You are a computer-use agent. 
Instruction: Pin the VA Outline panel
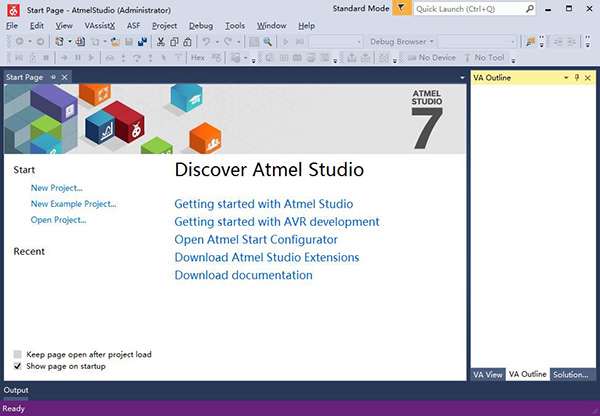pos(576,77)
